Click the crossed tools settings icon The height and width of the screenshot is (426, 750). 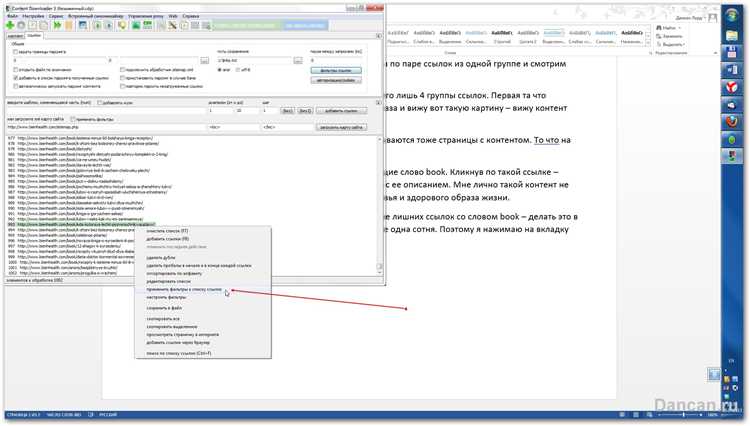173,25
